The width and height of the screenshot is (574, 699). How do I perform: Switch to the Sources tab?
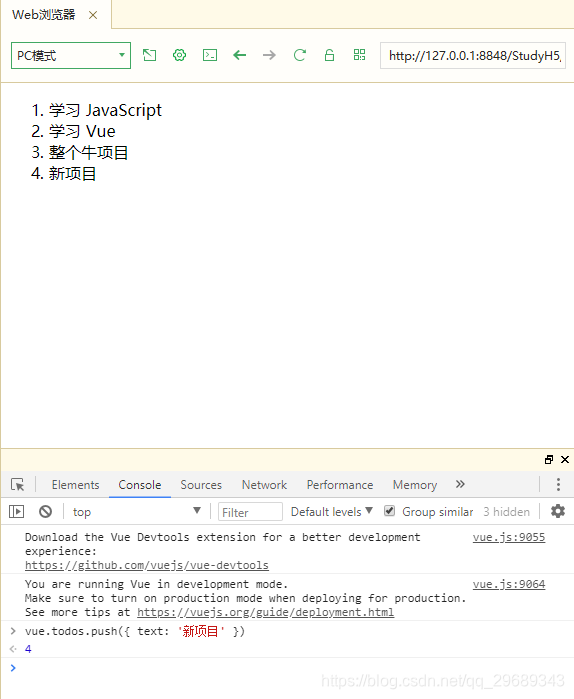point(201,485)
